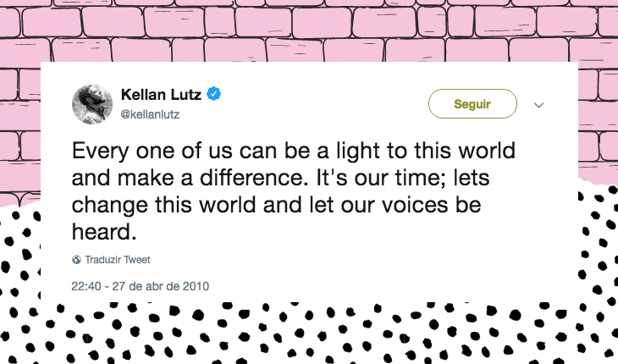Open the tweet's timestamp 22:40
618x364 pixels.
(x=86, y=286)
